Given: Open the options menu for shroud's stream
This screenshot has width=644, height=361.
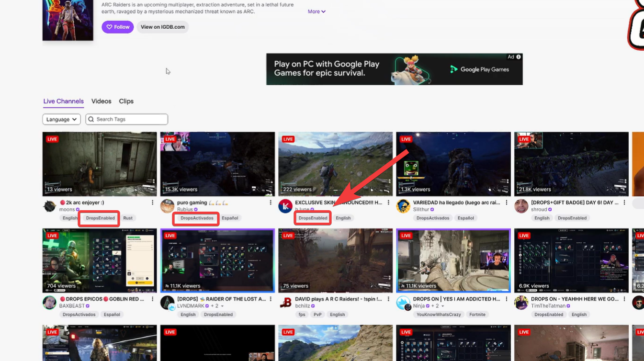Looking at the screenshot, I should (625, 203).
